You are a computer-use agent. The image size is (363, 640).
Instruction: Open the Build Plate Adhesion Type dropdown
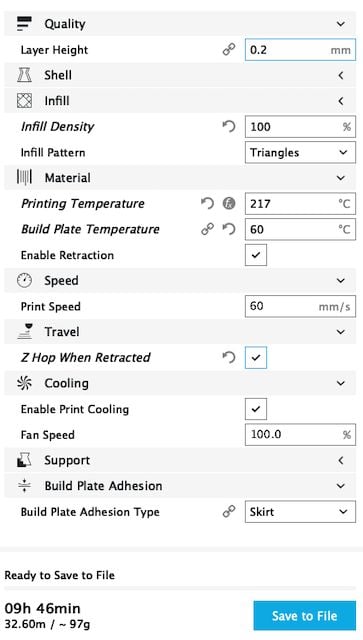click(300, 511)
